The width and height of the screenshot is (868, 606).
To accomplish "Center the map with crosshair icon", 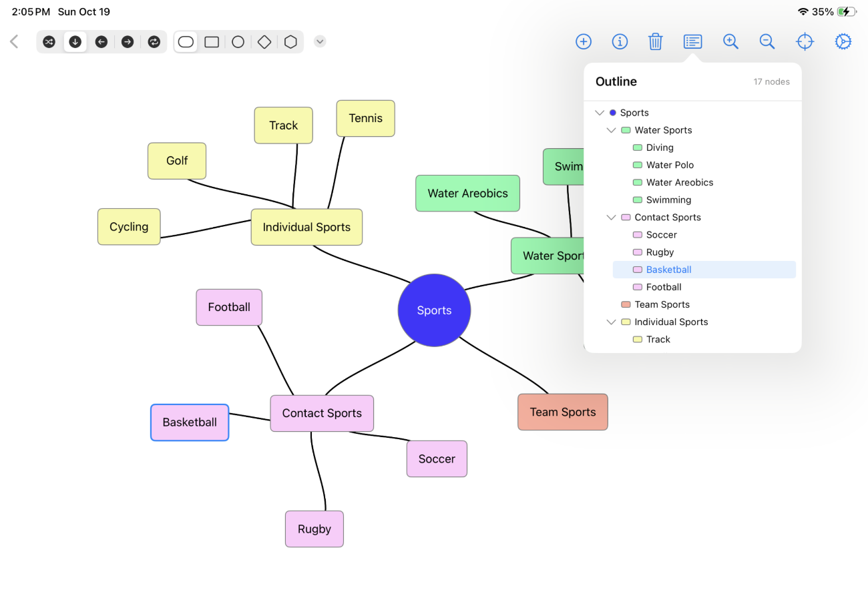I will [x=805, y=41].
